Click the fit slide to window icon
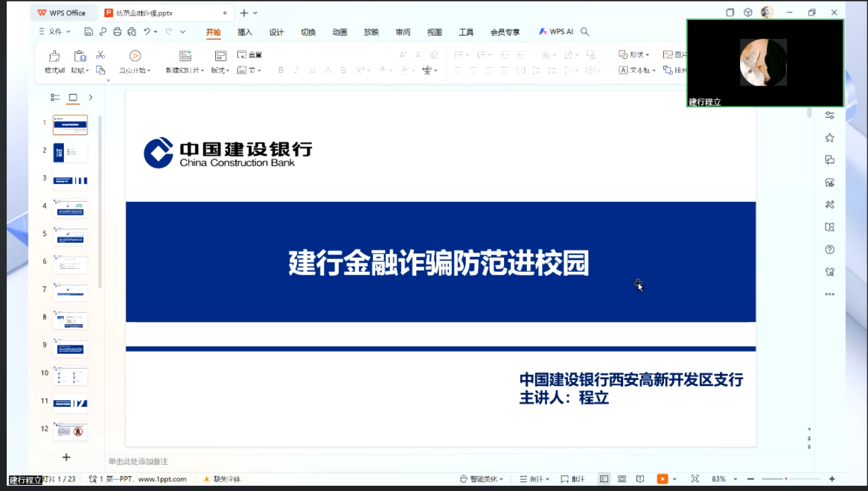 695,479
